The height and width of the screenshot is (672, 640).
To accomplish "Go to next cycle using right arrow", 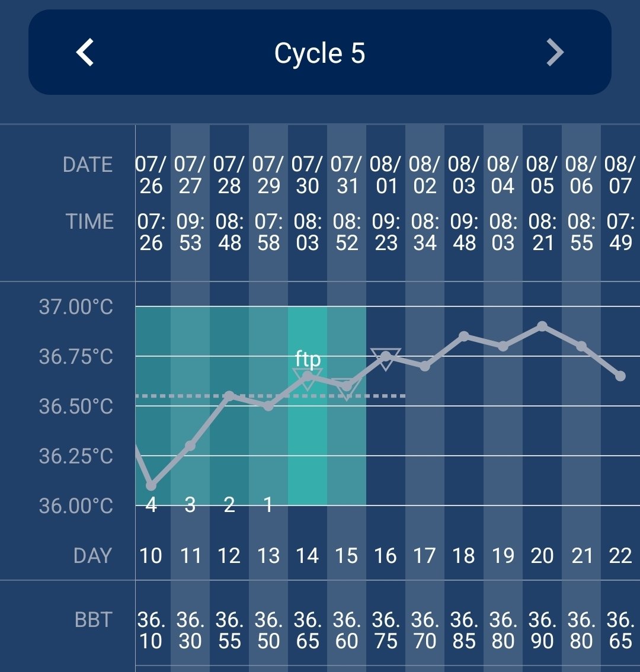I will click(x=554, y=53).
